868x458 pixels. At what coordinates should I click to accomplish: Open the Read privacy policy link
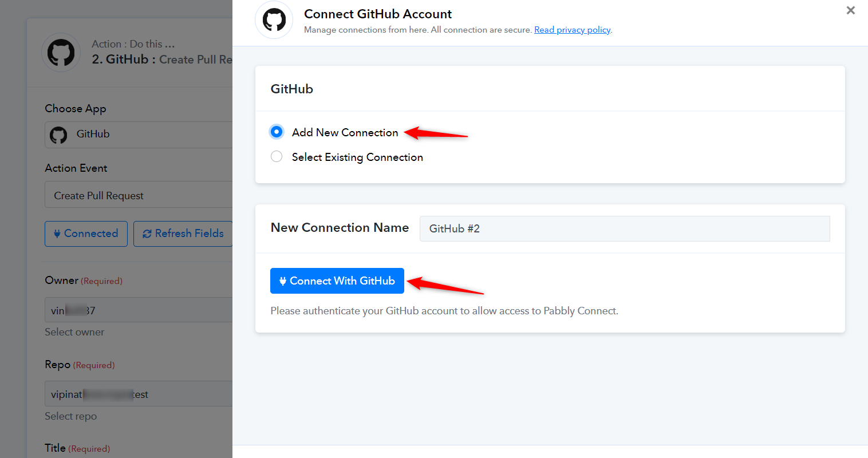click(x=573, y=30)
